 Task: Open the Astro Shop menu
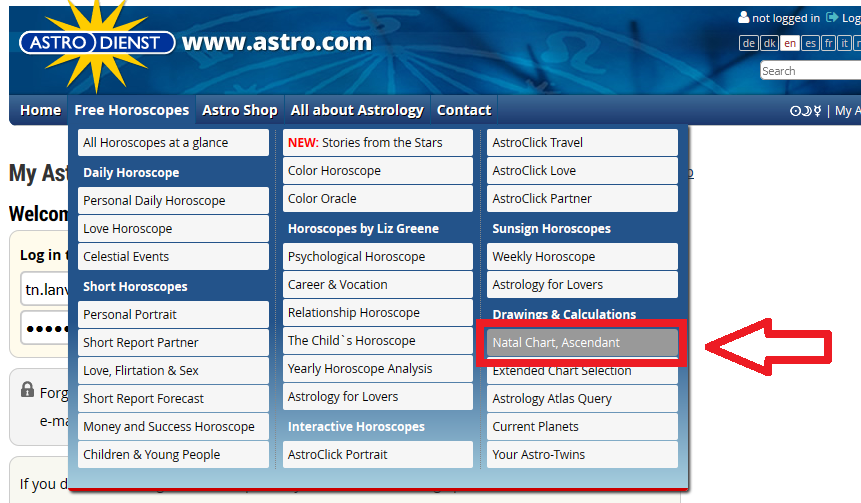tap(239, 110)
